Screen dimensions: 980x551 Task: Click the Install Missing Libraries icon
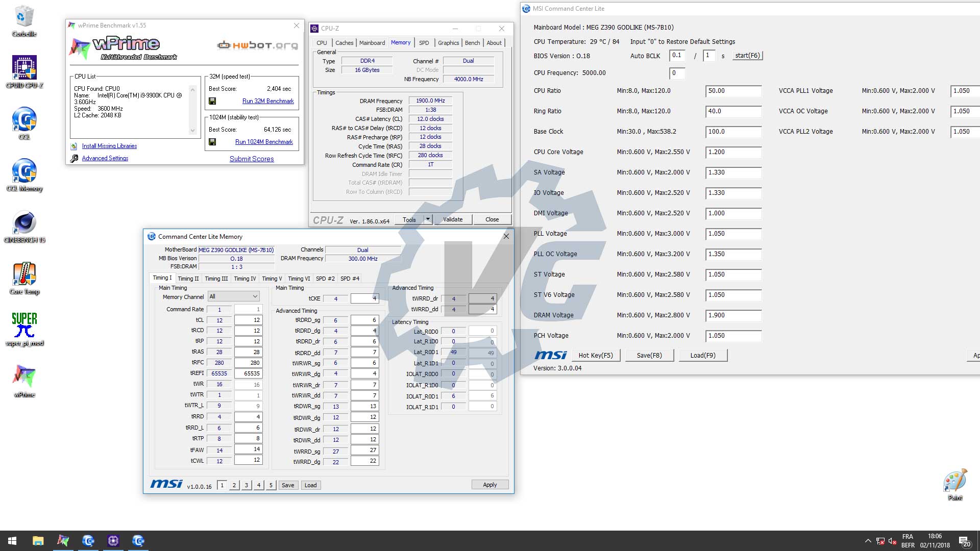(x=74, y=146)
